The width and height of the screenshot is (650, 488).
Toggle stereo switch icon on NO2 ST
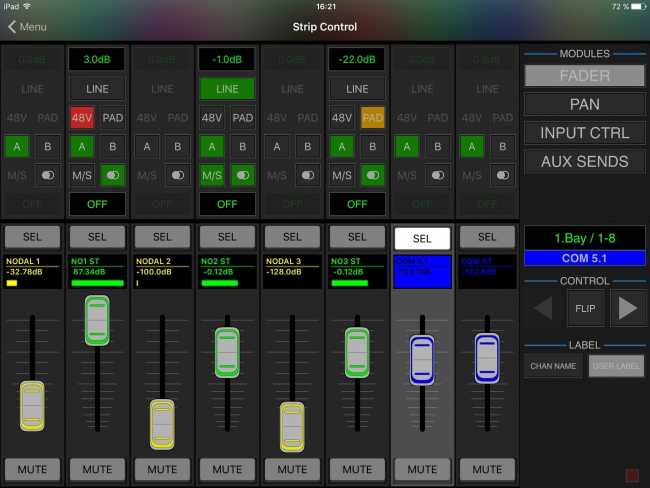243,175
